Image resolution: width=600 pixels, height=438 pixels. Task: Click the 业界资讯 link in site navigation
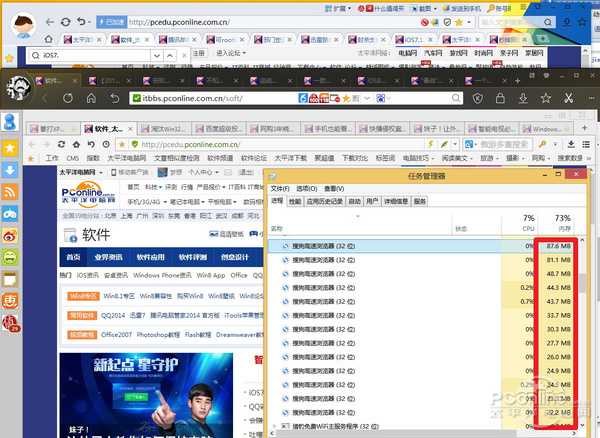(109, 257)
